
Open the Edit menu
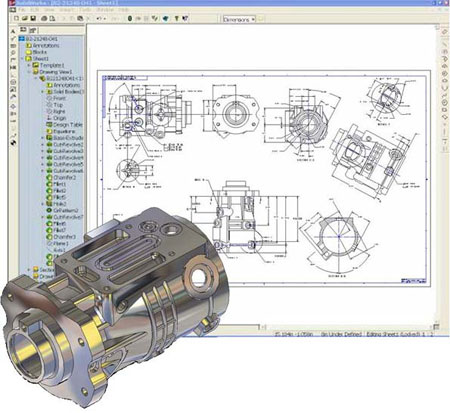point(34,10)
